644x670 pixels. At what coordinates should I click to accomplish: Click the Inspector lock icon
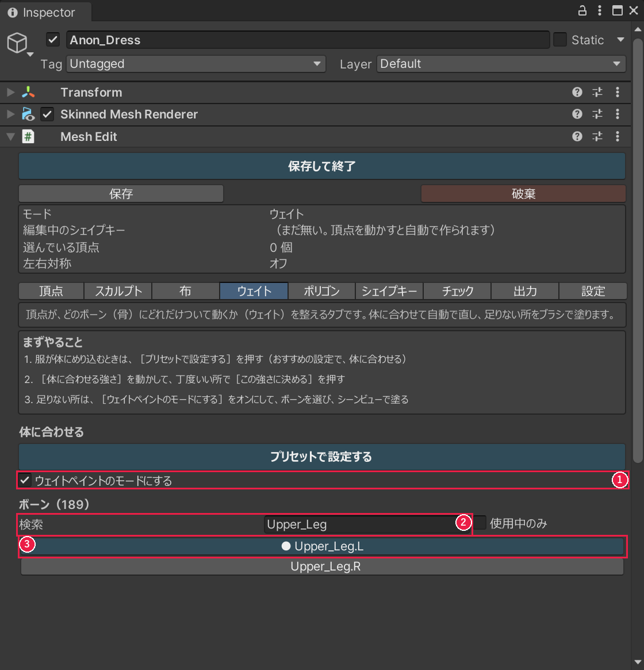582,11
